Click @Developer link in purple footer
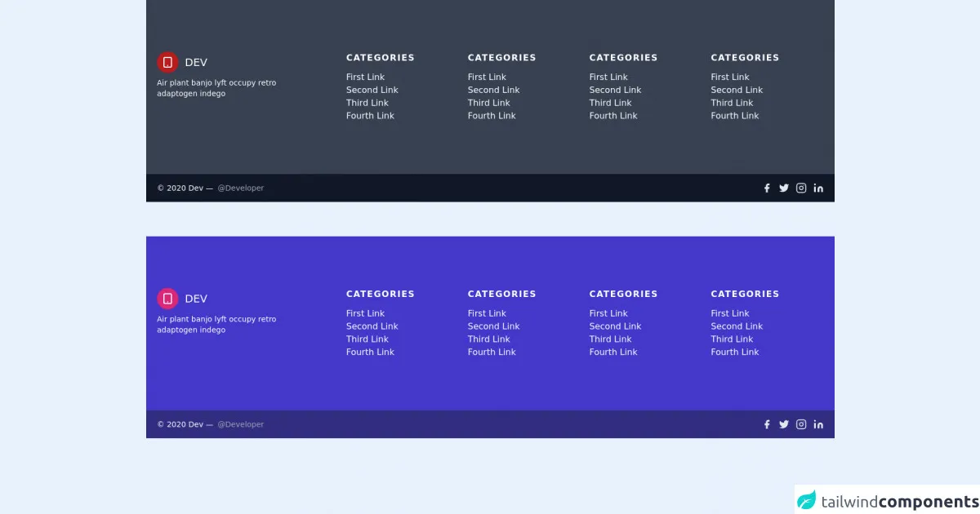 click(x=240, y=424)
